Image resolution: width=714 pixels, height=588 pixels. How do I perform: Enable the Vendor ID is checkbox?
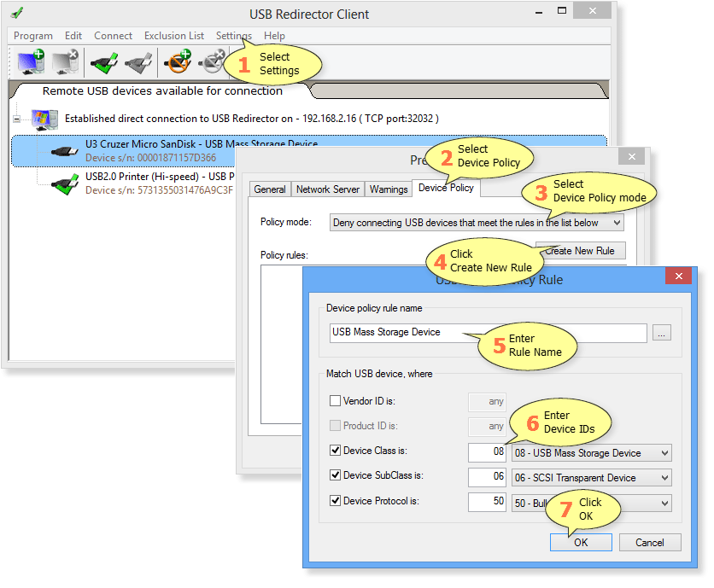point(335,401)
